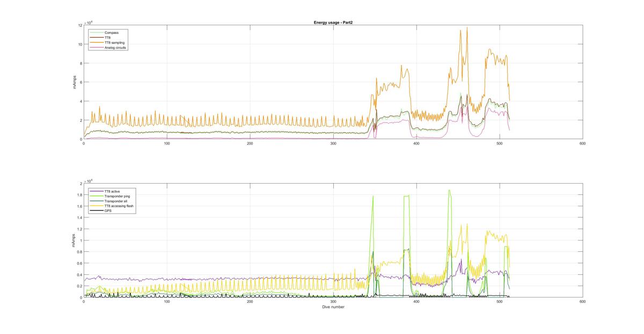Click the 'Dive number' x-axis label
The height and width of the screenshot is (334, 644).
click(333, 307)
